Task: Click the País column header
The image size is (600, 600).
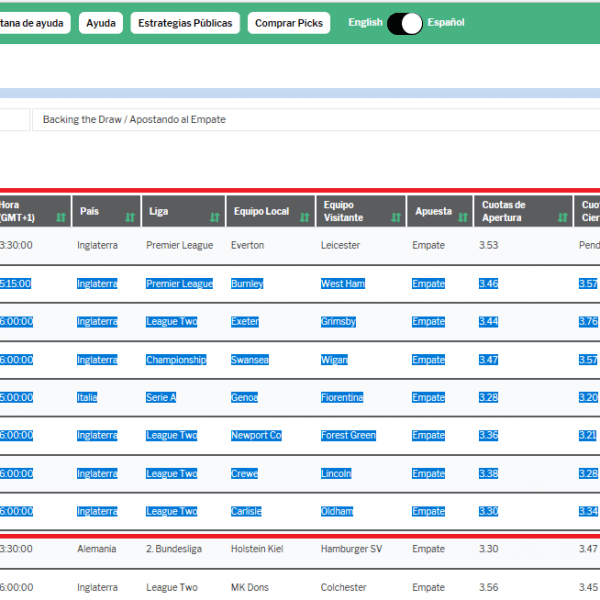Action: click(106, 211)
